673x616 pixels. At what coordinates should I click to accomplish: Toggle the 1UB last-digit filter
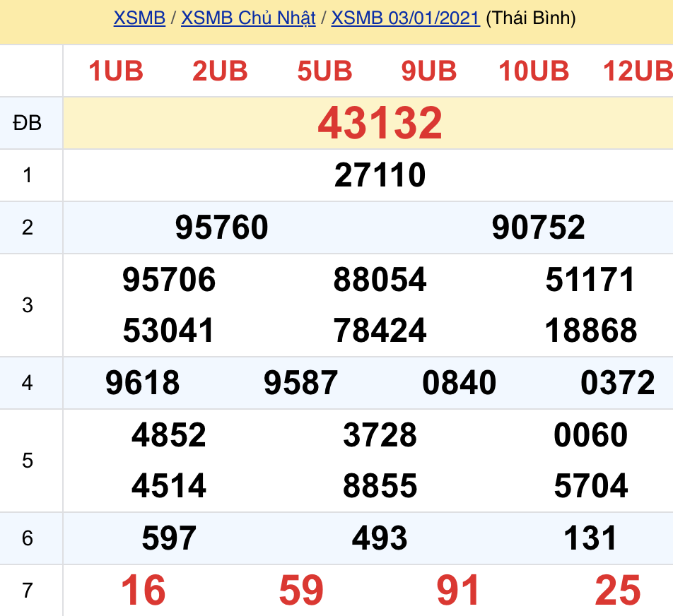pyautogui.click(x=115, y=71)
